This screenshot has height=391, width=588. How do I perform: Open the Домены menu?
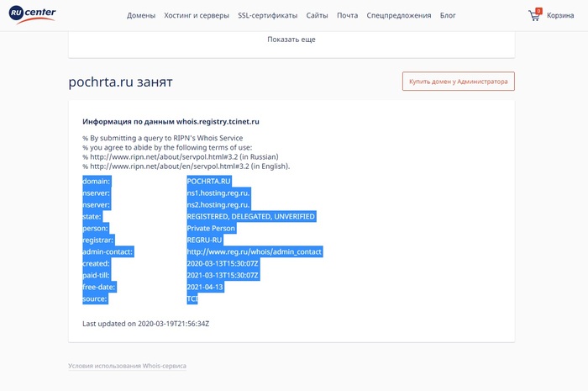[x=141, y=15]
